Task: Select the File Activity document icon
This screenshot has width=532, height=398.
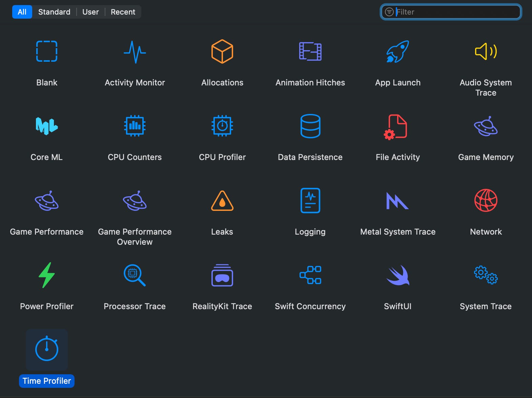Action: [x=395, y=127]
